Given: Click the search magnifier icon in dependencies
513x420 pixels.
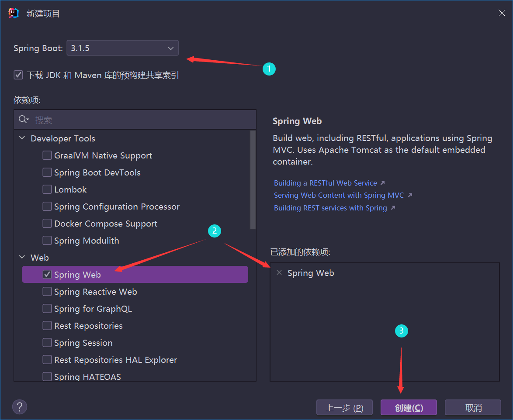Looking at the screenshot, I should 22,119.
